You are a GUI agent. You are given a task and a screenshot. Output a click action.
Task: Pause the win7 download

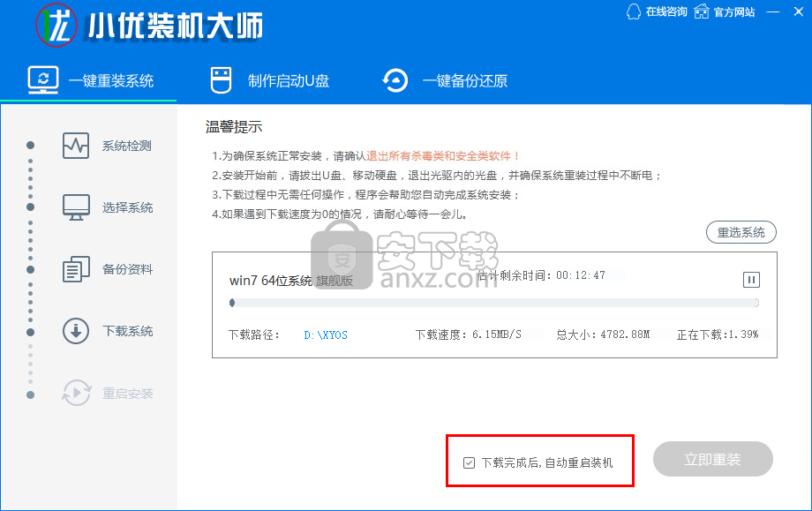point(751,280)
